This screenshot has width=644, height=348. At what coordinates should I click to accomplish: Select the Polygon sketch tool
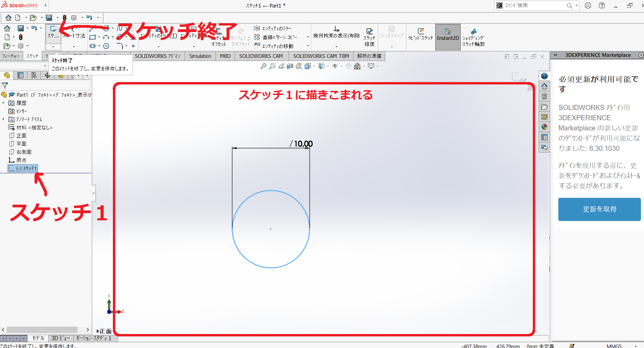pos(106,46)
